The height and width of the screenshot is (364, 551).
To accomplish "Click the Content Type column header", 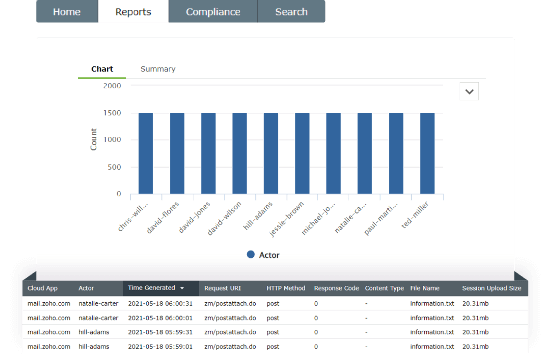I will click(384, 288).
